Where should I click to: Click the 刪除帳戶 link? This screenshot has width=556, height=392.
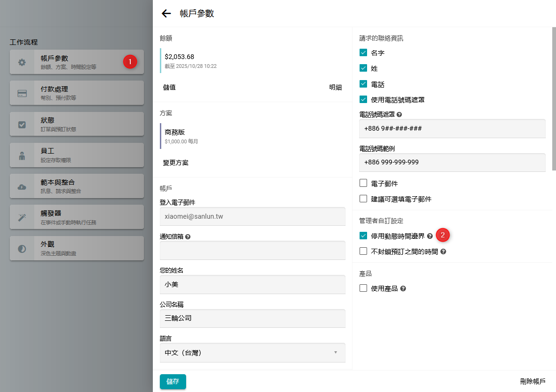click(533, 381)
